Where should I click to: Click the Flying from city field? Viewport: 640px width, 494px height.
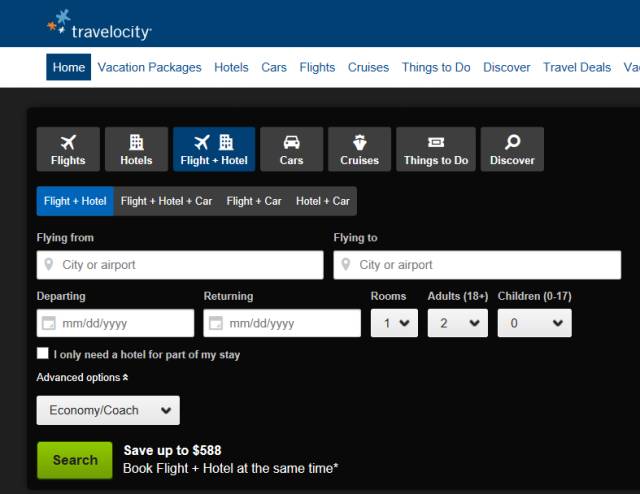tap(180, 265)
